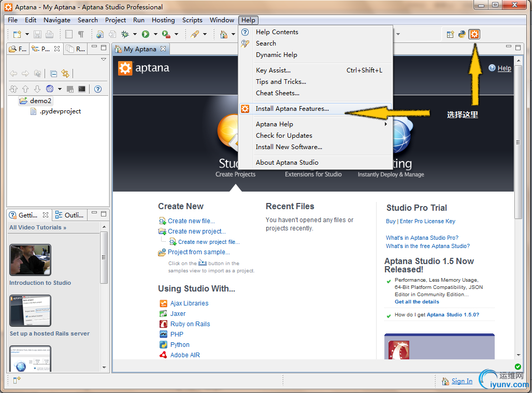Open the Ruby on Rails link
The image size is (532, 393).
tap(190, 324)
